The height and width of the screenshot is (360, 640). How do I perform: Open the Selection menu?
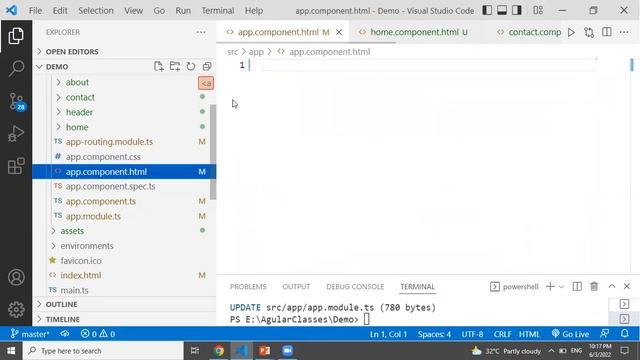96,11
